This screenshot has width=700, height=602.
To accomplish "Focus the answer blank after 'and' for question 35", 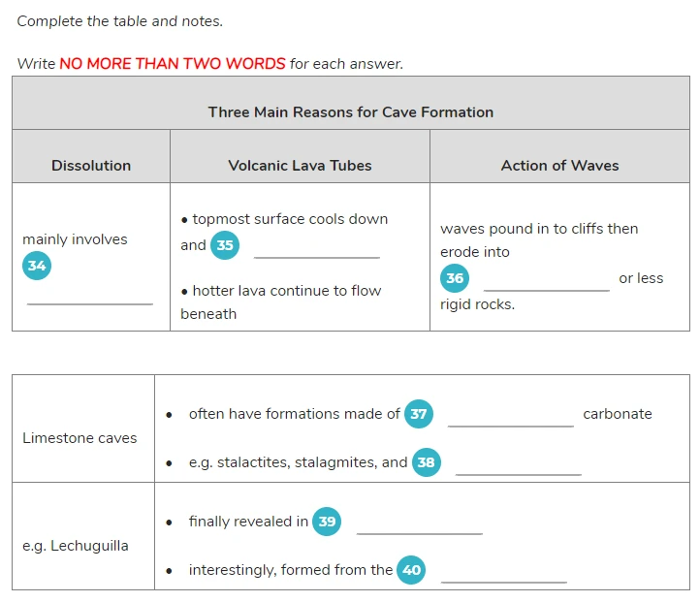I will coord(317,249).
